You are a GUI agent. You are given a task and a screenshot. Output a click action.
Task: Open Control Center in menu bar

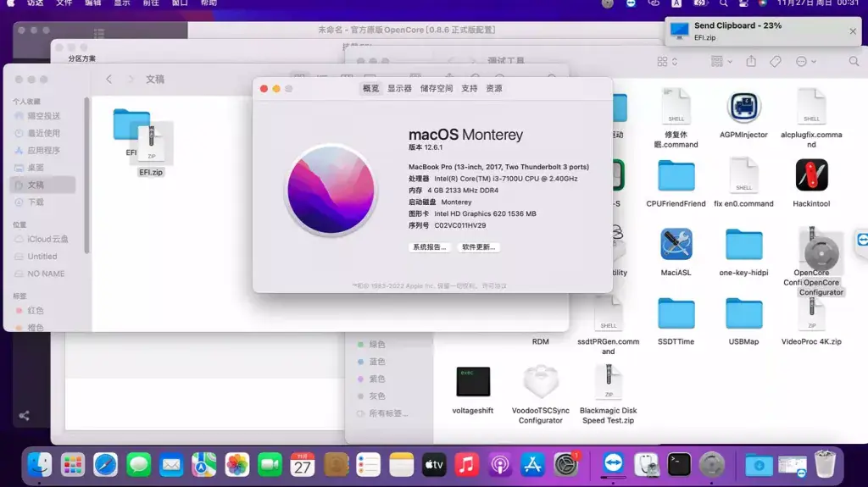pyautogui.click(x=743, y=3)
